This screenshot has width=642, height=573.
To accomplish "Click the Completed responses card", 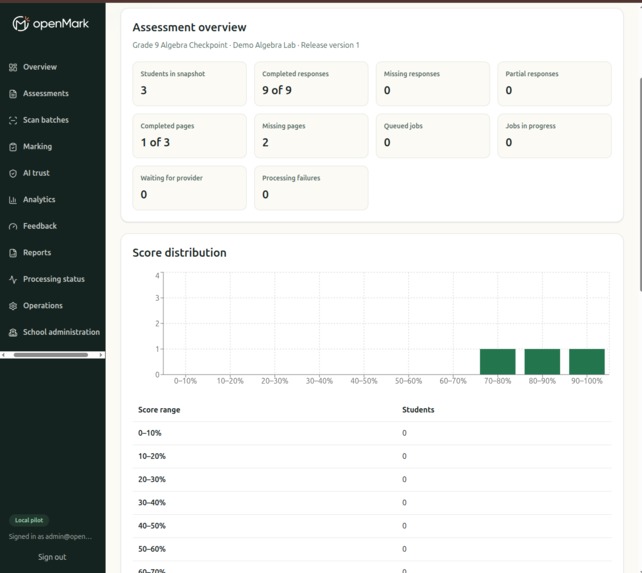I will click(311, 84).
